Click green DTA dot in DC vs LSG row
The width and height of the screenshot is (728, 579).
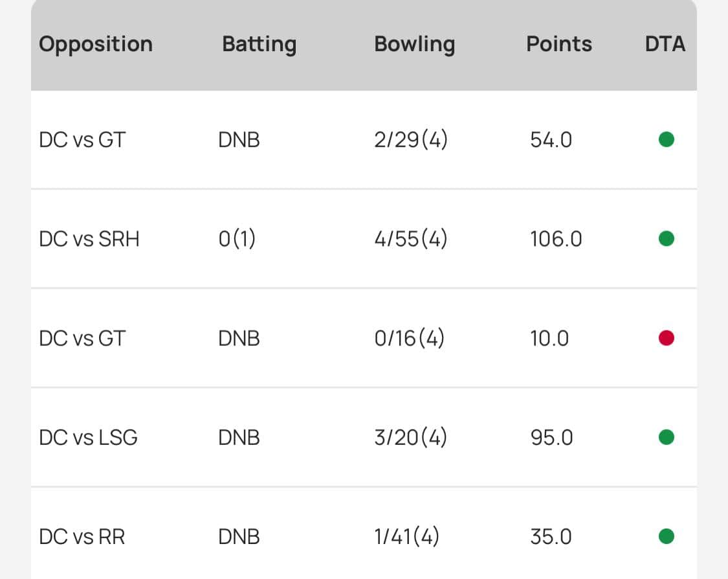667,437
